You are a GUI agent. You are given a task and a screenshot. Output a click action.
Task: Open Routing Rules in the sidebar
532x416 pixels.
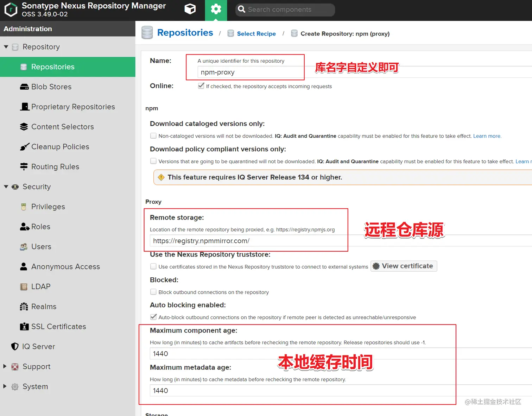(68, 167)
